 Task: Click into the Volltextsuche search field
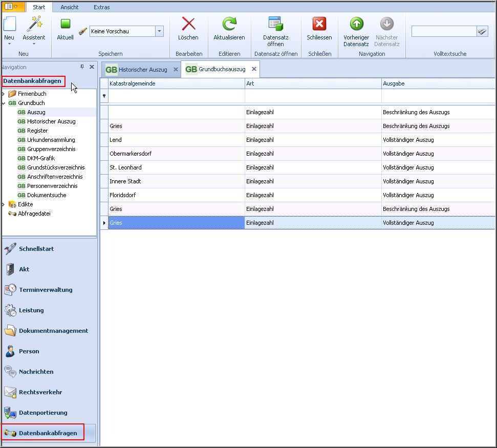tap(443, 32)
